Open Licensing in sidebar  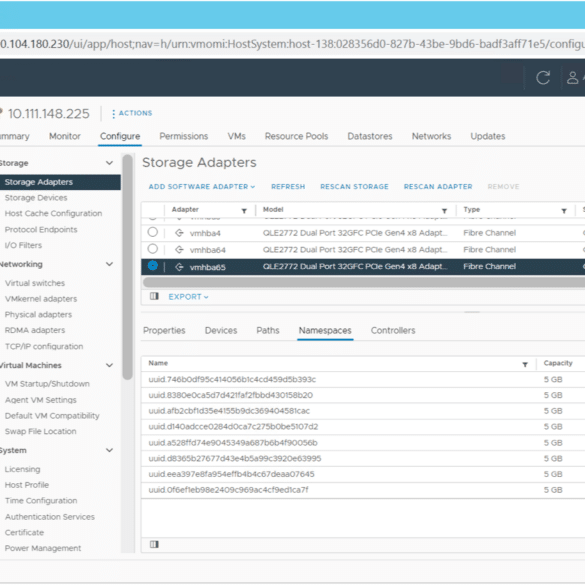22,469
